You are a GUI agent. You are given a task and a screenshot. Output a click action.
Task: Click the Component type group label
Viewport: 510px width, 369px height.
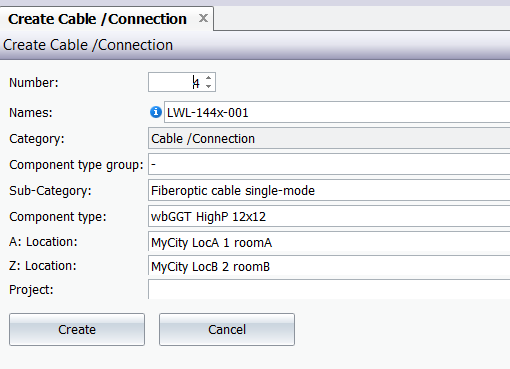[x=76, y=165]
